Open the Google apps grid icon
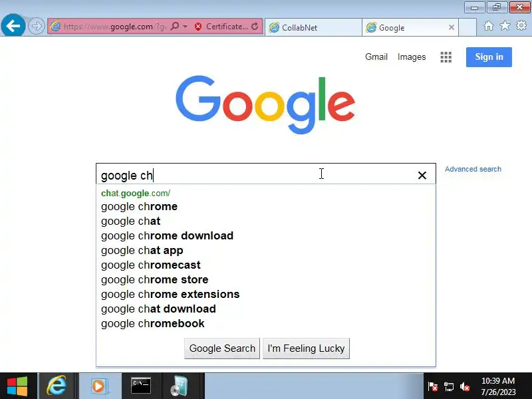The width and height of the screenshot is (532, 399). click(x=446, y=57)
